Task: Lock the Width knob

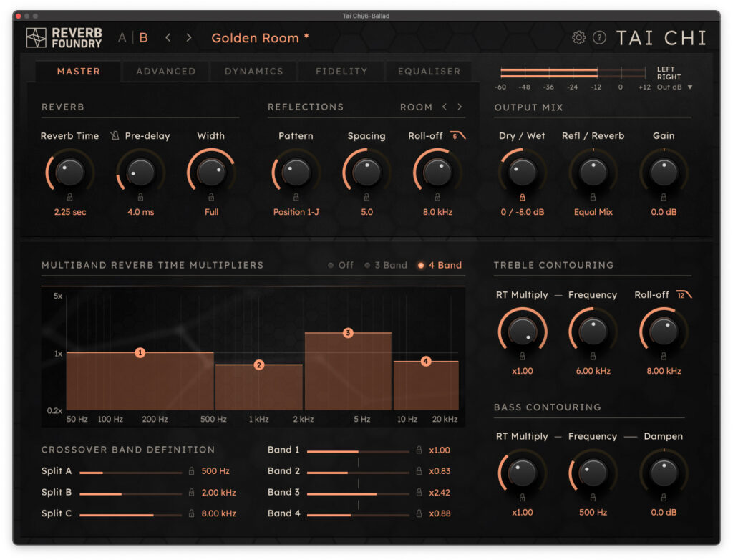Action: [211, 197]
